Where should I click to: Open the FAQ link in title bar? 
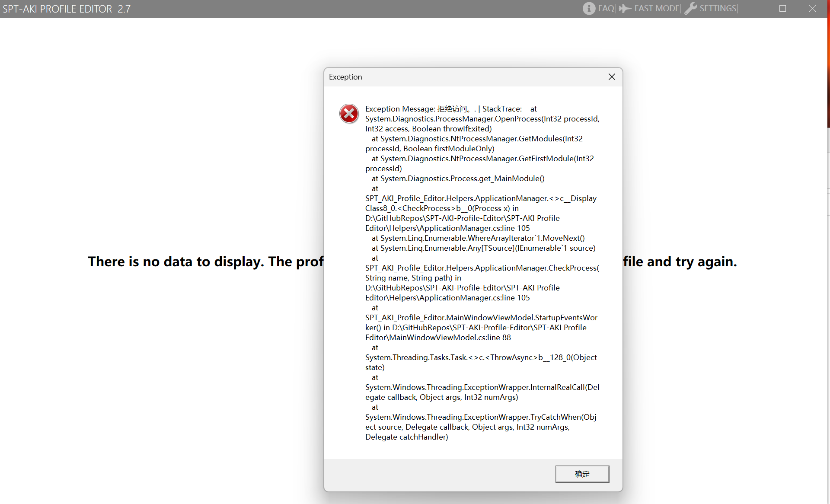pyautogui.click(x=606, y=9)
